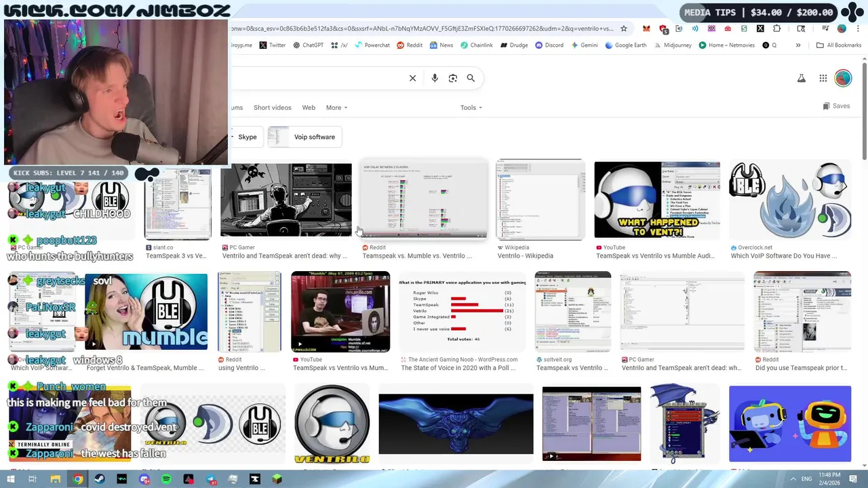Viewport: 868px width, 488px height.
Task: Open the MetaMask fox extension
Action: tap(646, 28)
